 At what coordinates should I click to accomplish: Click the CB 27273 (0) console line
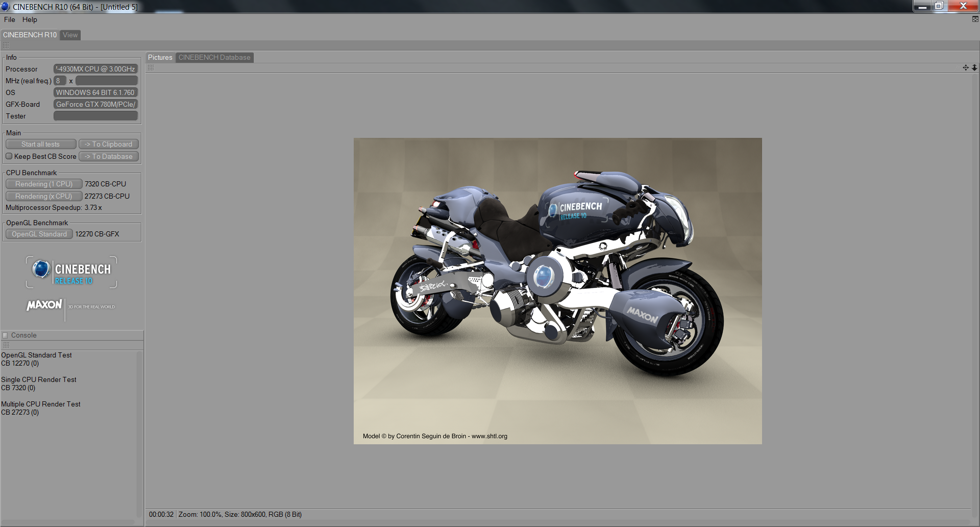click(20, 412)
